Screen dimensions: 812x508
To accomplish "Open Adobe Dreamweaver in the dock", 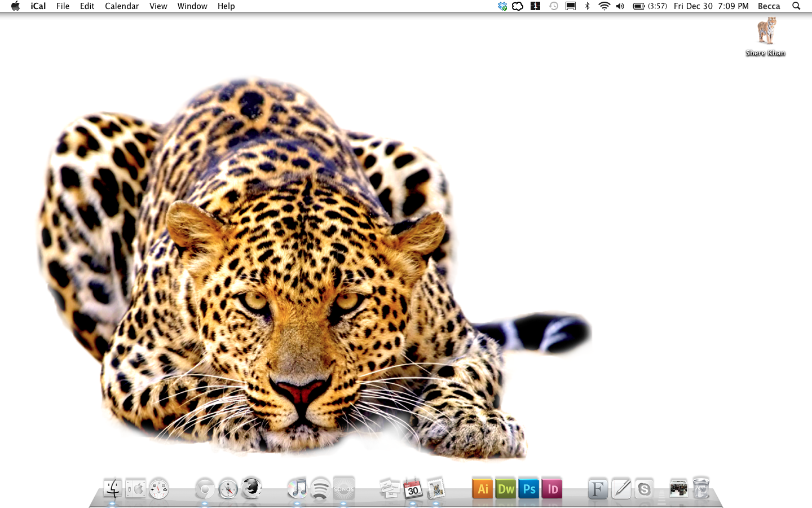I will point(506,489).
